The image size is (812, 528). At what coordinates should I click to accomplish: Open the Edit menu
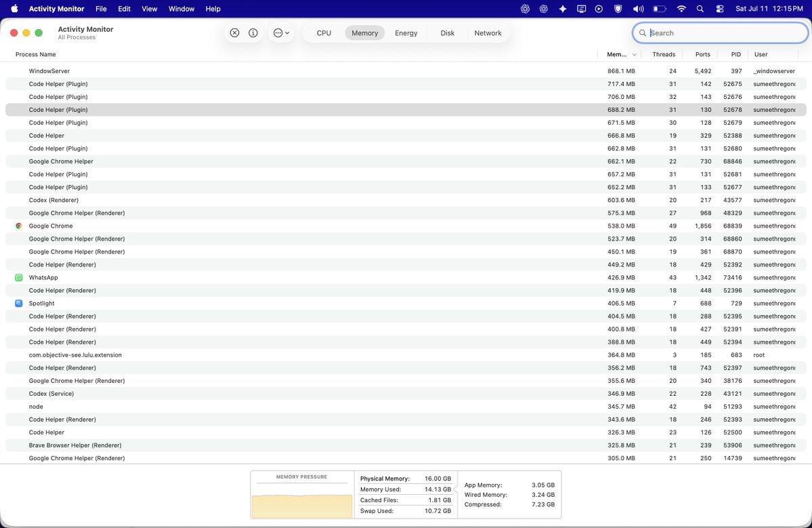[x=125, y=9]
